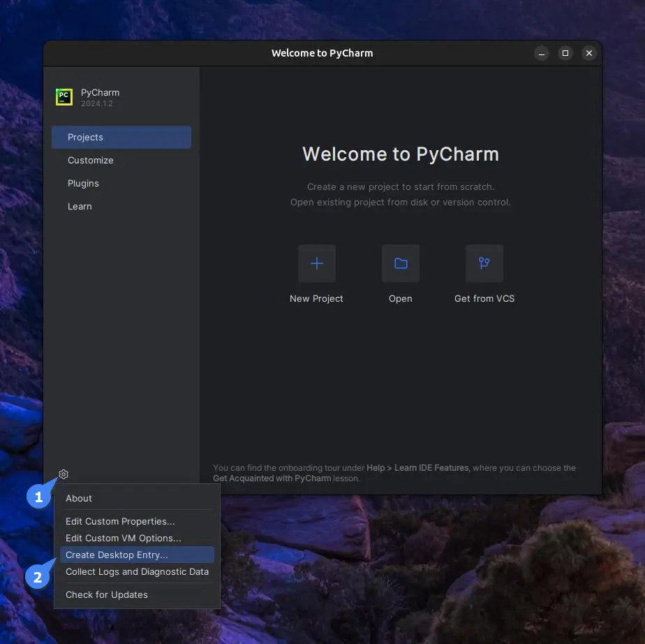Choose Check for Updates menu item

137,595
